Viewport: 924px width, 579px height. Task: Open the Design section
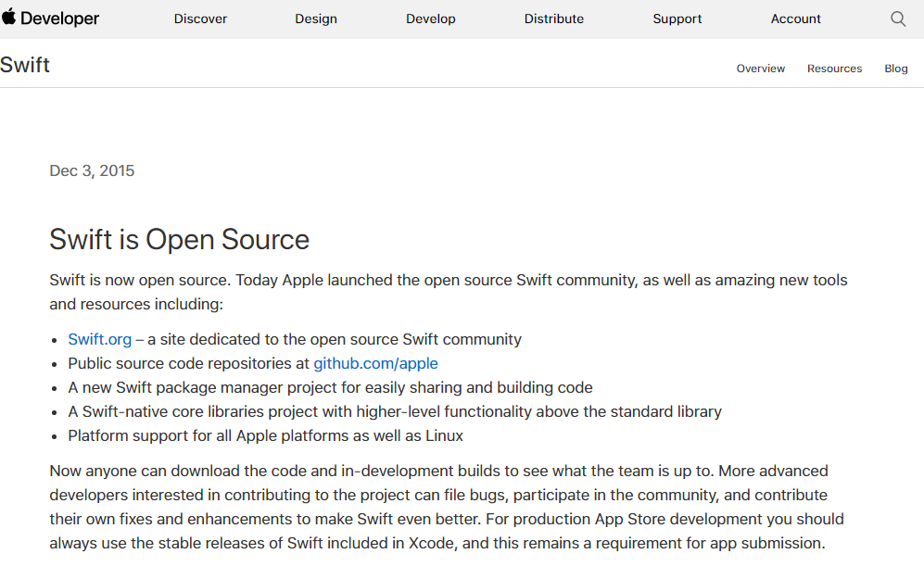(316, 19)
